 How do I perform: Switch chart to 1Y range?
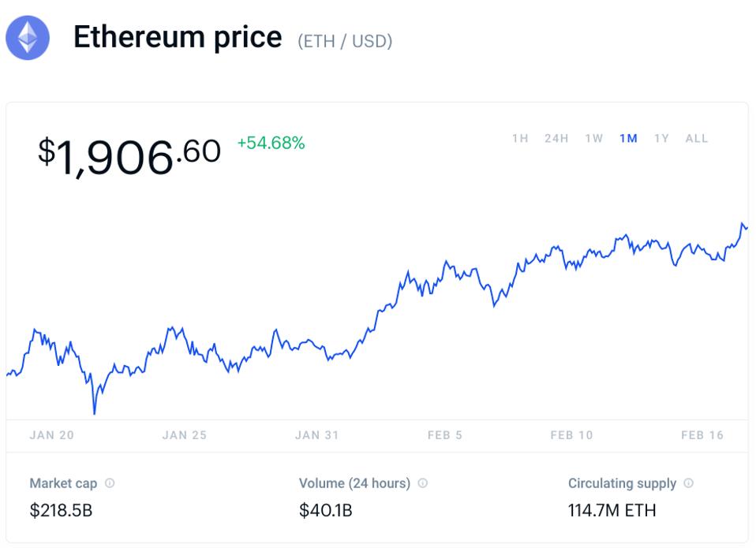[x=661, y=139]
